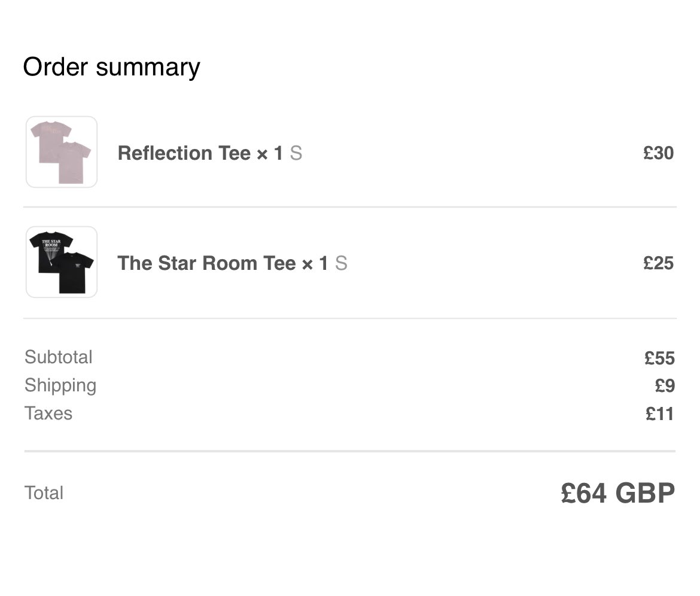Viewport: 700px width, 596px height.
Task: Select The Star Room Tee item name
Action: [x=206, y=263]
